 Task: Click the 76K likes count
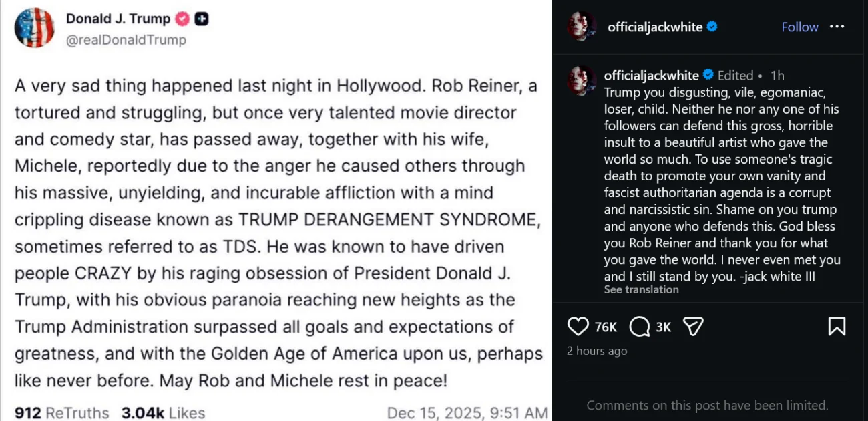tap(606, 327)
